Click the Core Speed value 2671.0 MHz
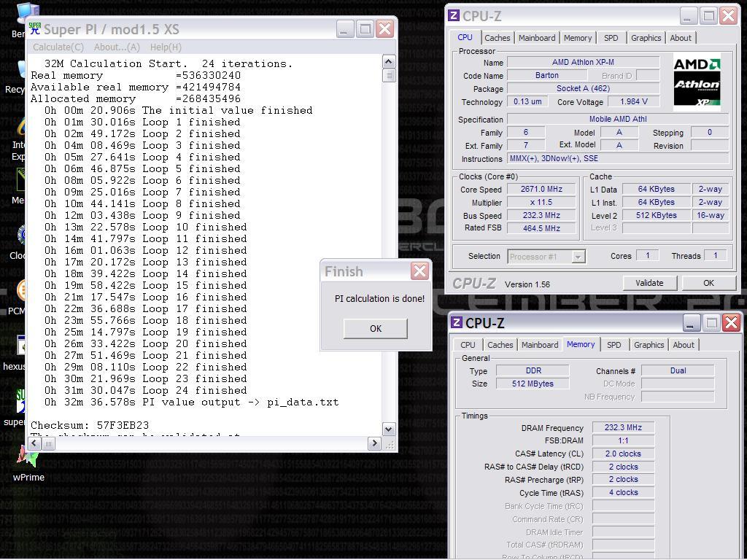 (x=541, y=189)
